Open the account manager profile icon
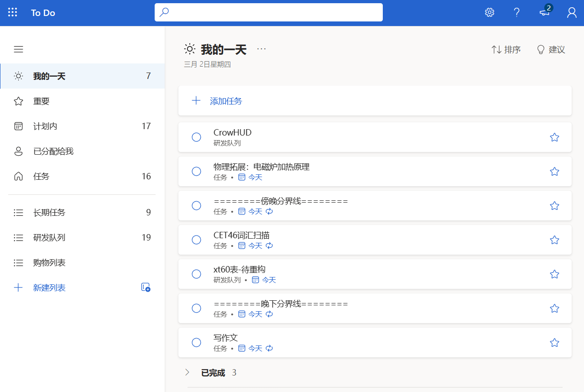584x392 pixels. 572,13
